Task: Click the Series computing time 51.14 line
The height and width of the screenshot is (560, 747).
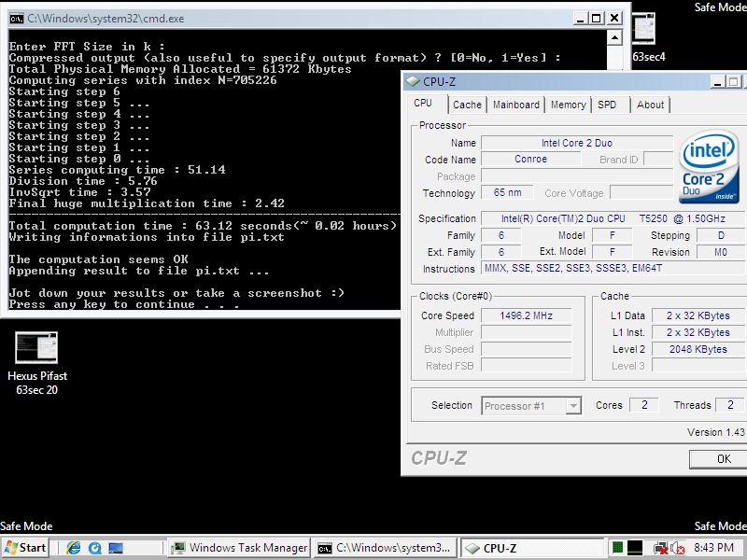Action: click(x=118, y=170)
